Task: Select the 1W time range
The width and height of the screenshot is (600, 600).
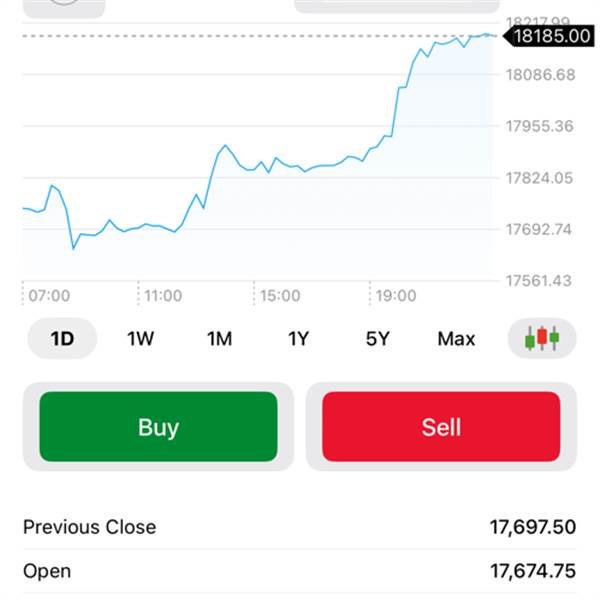Action: (140, 339)
